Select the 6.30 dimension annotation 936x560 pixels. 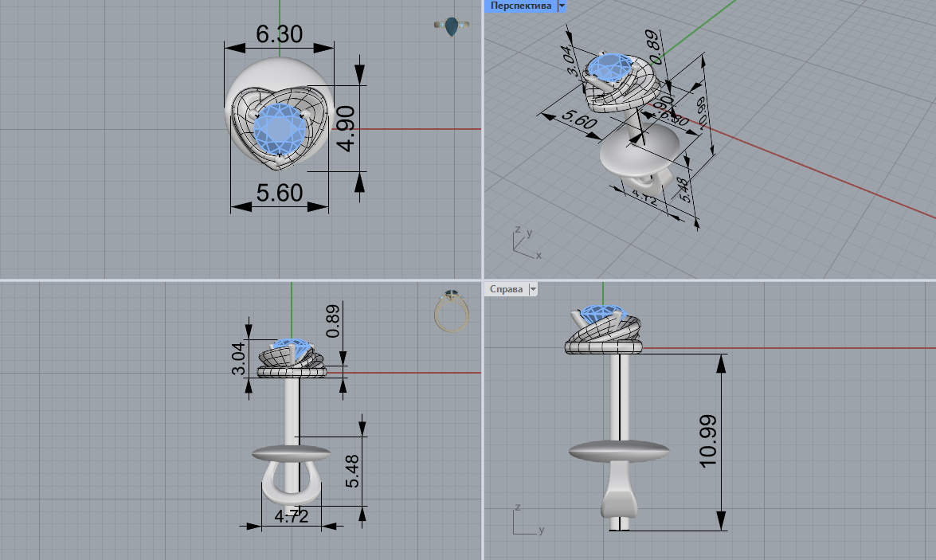[x=279, y=34]
